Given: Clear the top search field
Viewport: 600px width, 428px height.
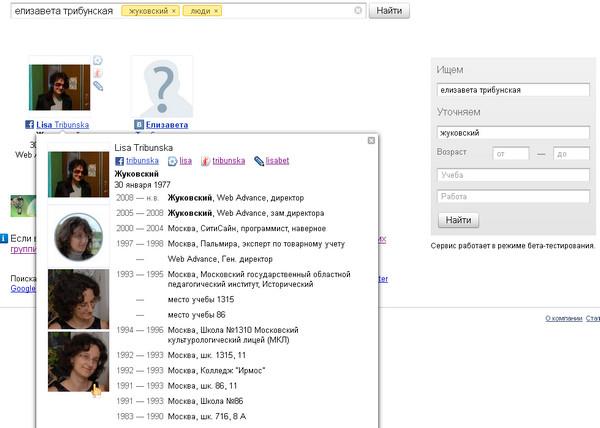Looking at the screenshot, I should (x=358, y=11).
